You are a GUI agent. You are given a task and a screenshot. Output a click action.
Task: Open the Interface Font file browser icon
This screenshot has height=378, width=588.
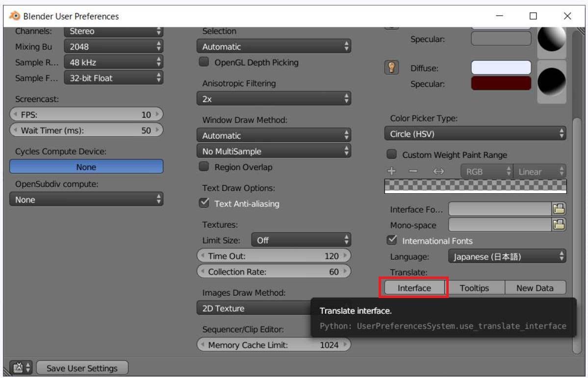559,209
